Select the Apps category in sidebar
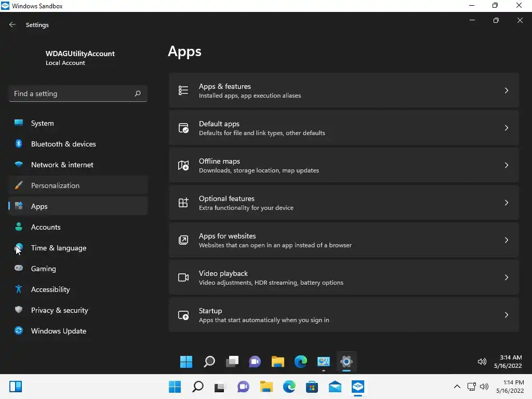Screen dimensions: 532x399 click(78, 206)
